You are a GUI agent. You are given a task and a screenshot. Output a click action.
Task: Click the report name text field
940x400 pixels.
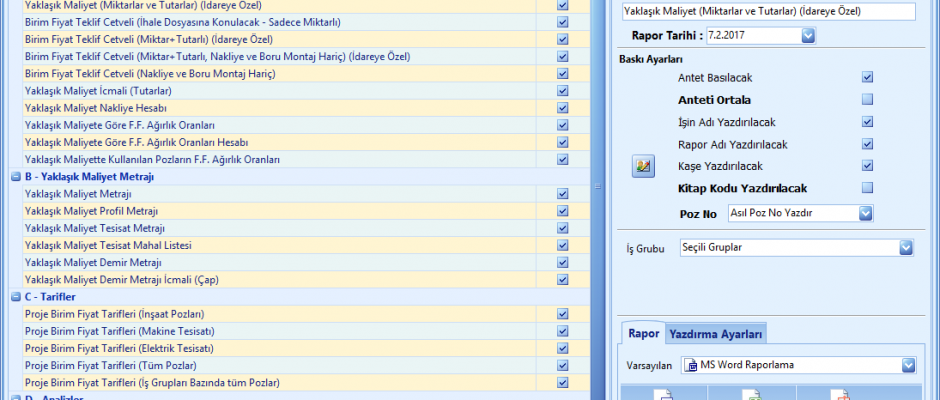tap(768, 11)
